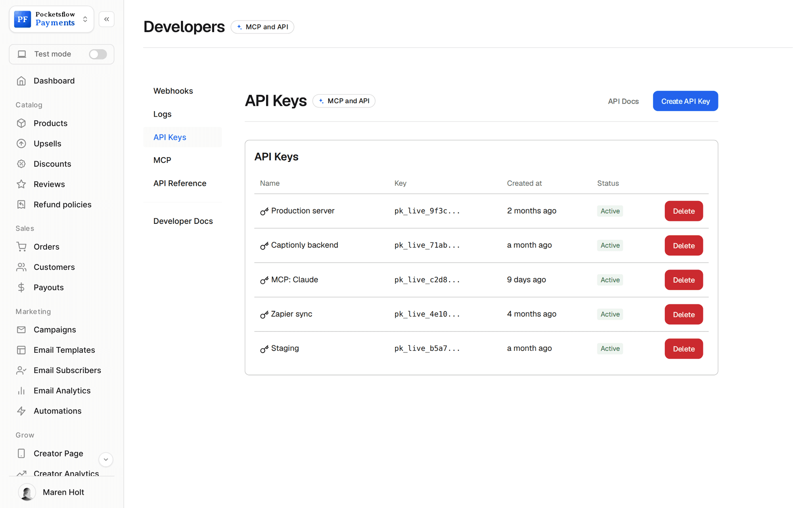Expand sidebar list with round chevron button
Viewport: 812px width, 508px height.
tap(106, 460)
